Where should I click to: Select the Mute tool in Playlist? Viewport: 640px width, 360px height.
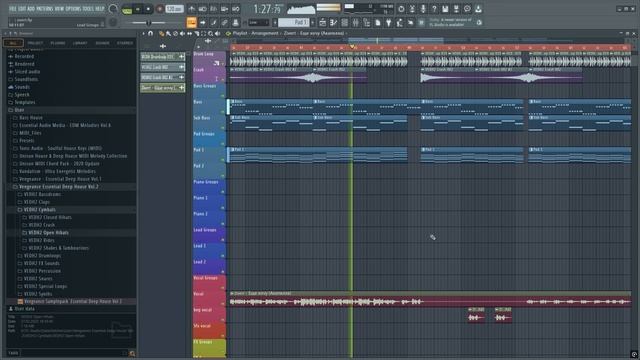(x=182, y=33)
